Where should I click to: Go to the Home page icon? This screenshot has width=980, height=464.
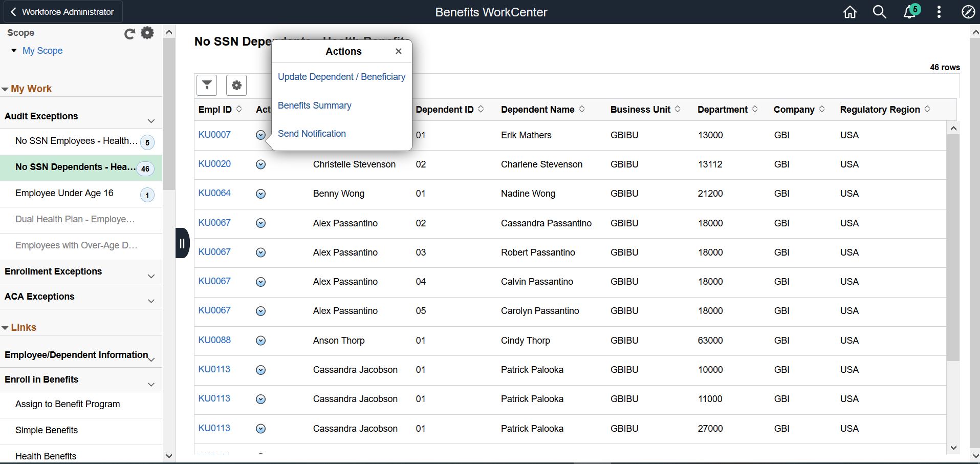point(850,12)
